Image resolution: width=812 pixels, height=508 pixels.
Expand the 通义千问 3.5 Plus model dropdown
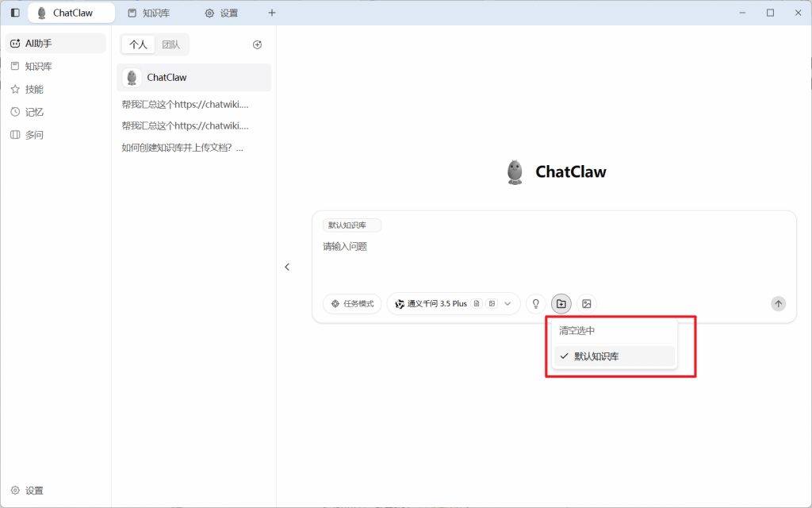pos(508,303)
